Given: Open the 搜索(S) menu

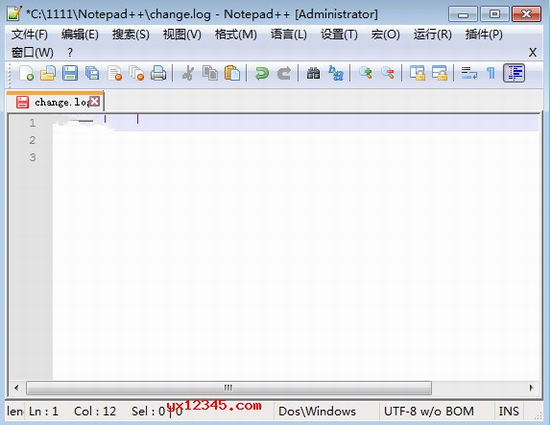Looking at the screenshot, I should 130,34.
